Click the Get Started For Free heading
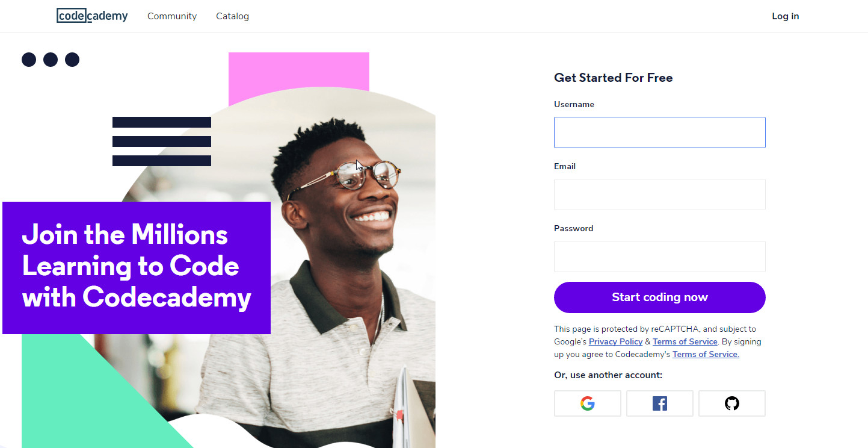The image size is (868, 448). click(x=613, y=78)
